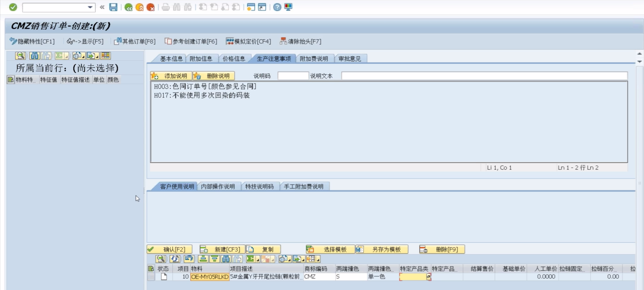The image size is (644, 290).
Task: Select the 生产注意事项 tab
Action: point(274,59)
